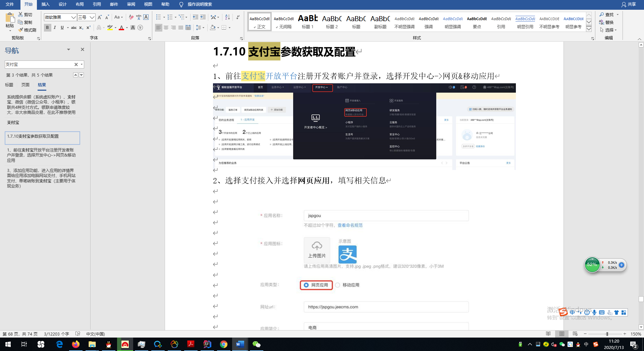Center-align the paragraph text

point(166,28)
